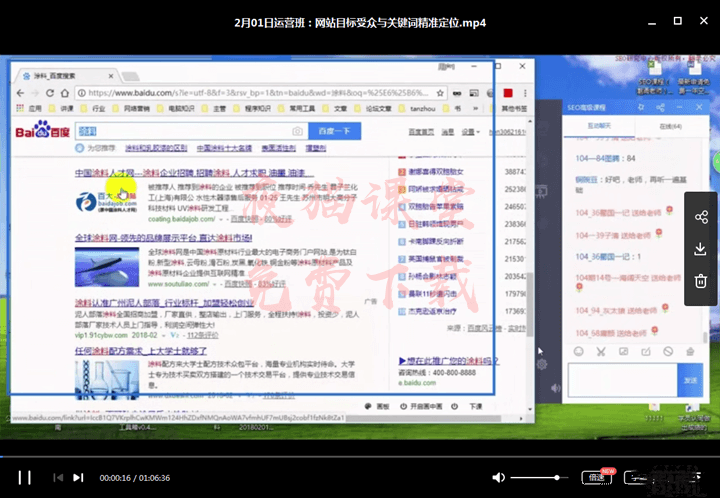Open the 网络营销 bookmark folder
This screenshot has width=720, height=498.
pos(131,108)
